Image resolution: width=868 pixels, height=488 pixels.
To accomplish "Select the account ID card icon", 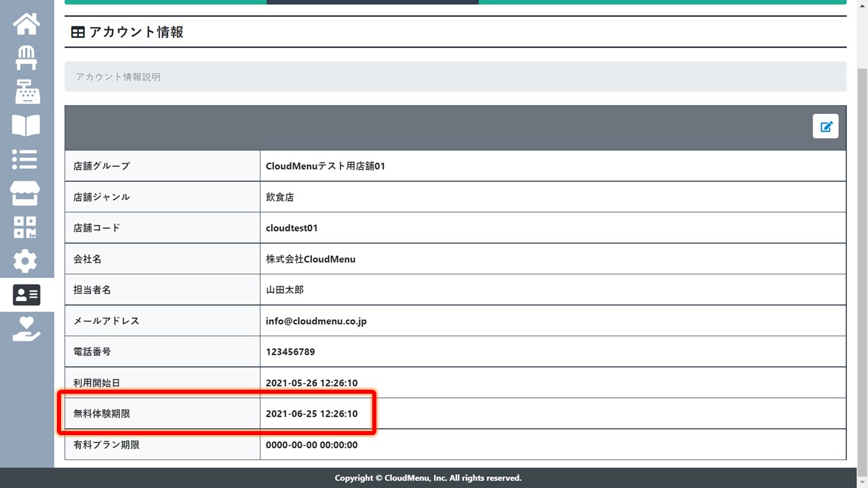I will coord(27,295).
